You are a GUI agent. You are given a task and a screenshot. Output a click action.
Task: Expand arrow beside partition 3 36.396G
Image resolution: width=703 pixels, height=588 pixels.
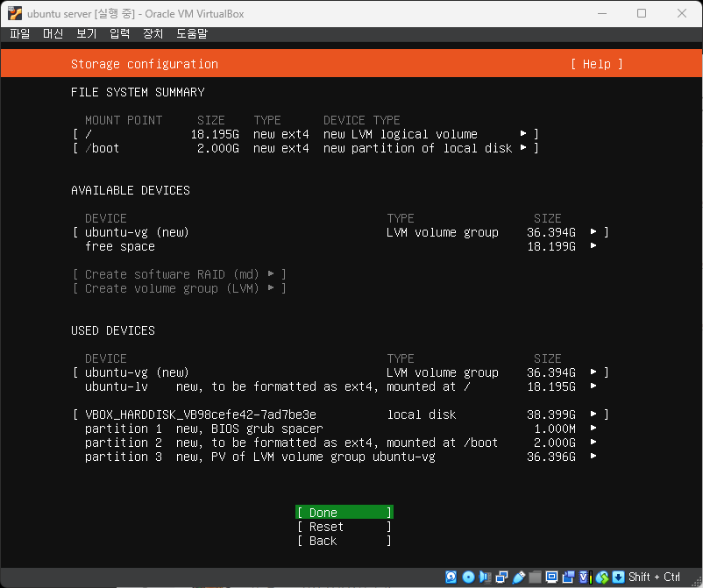(593, 457)
